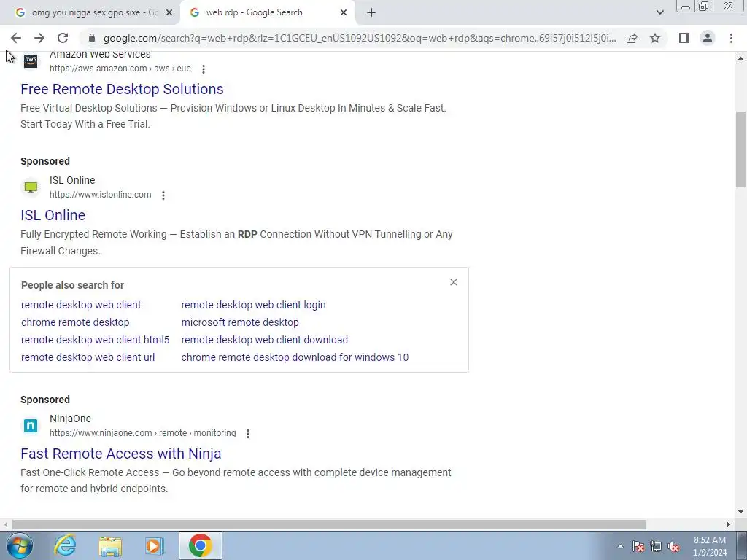Search 'chrome remote desktop download for windows 10'
Viewport: 747px width, 560px height.
pos(295,357)
